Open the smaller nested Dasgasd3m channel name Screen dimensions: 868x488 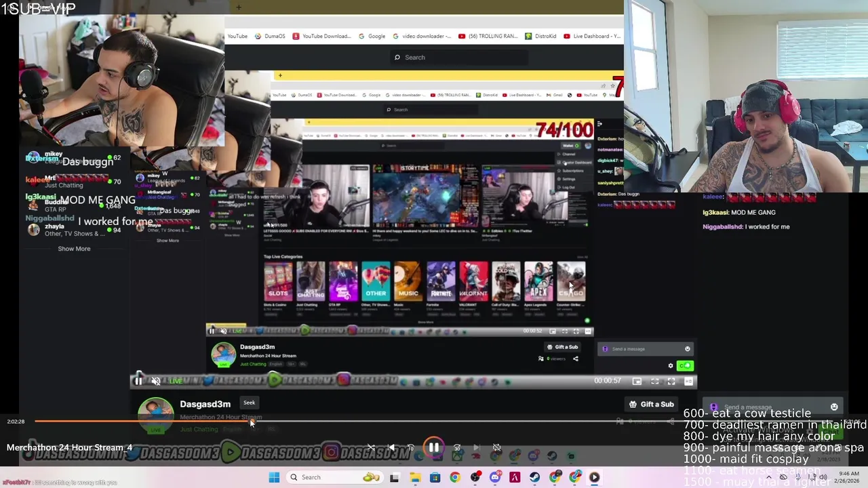[x=257, y=347]
